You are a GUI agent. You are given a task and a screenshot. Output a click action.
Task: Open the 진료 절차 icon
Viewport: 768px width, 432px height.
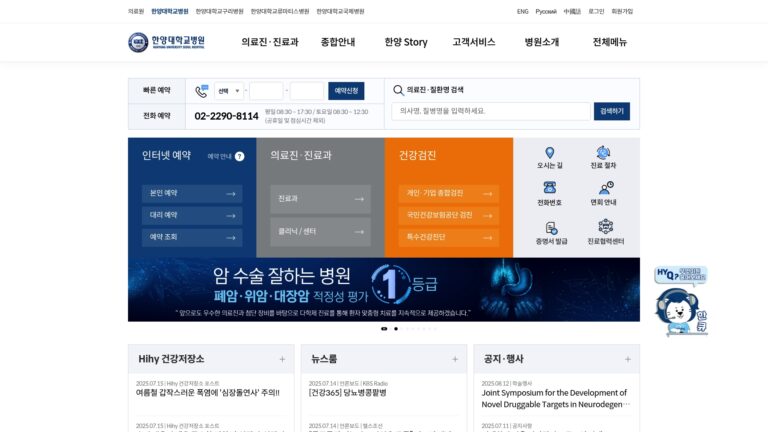[603, 152]
